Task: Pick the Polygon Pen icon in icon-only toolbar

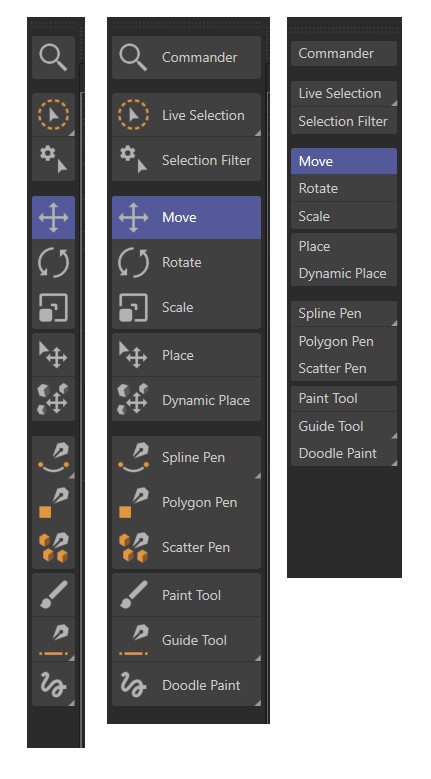Action: click(54, 502)
